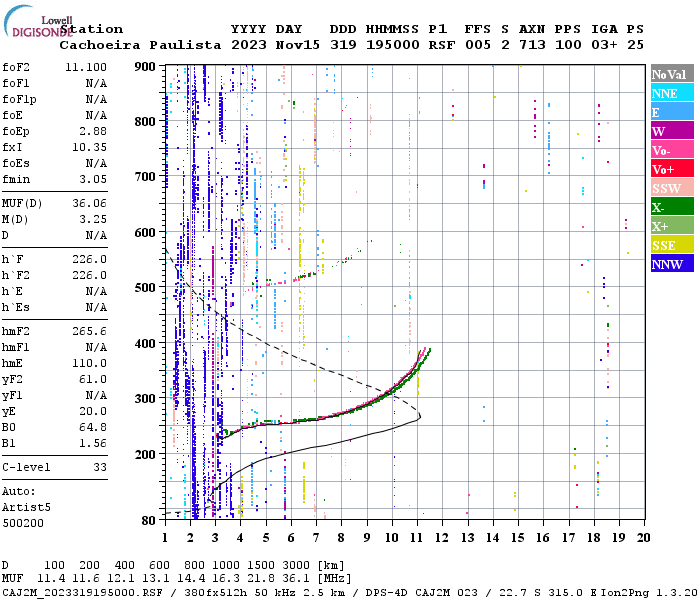The width and height of the screenshot is (700, 600).
Task: Click the B1 value 1.56
Action: pyautogui.click(x=93, y=443)
